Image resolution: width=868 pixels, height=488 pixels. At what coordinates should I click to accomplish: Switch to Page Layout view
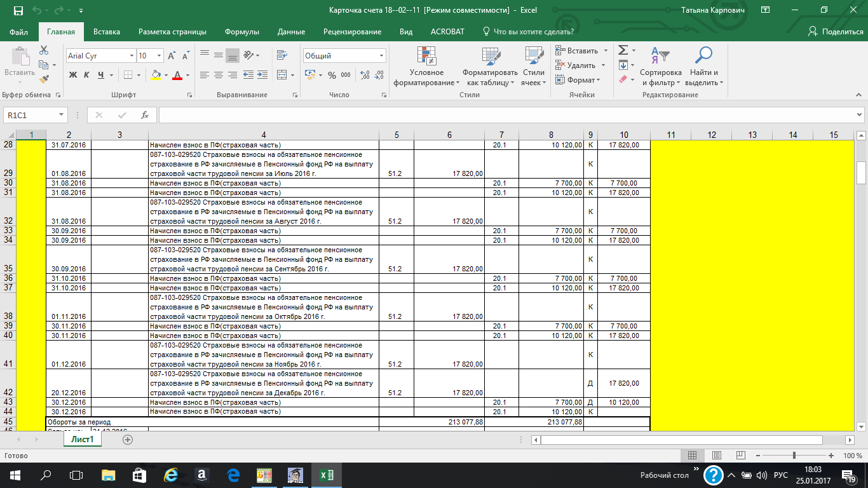click(716, 456)
